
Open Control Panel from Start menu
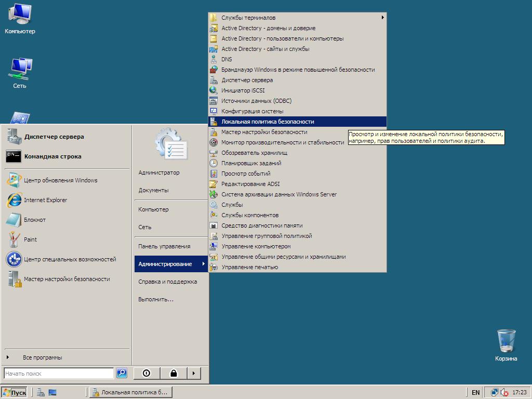(x=164, y=246)
